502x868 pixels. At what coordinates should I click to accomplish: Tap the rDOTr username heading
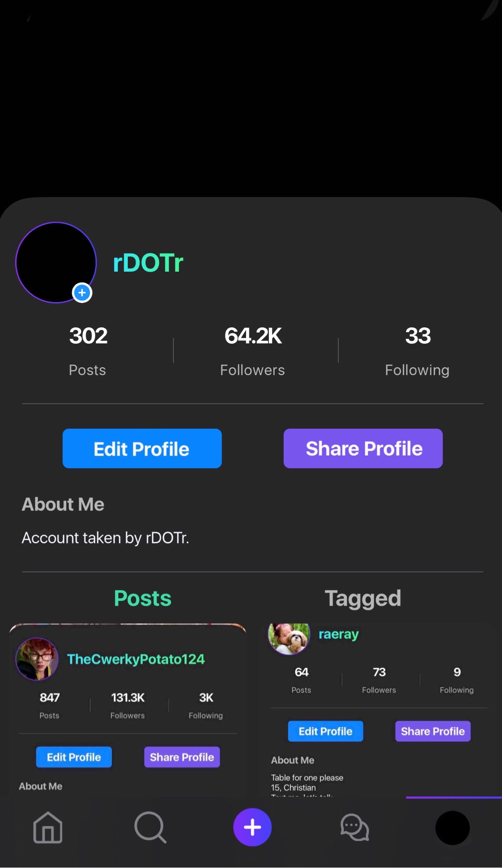[x=148, y=263]
